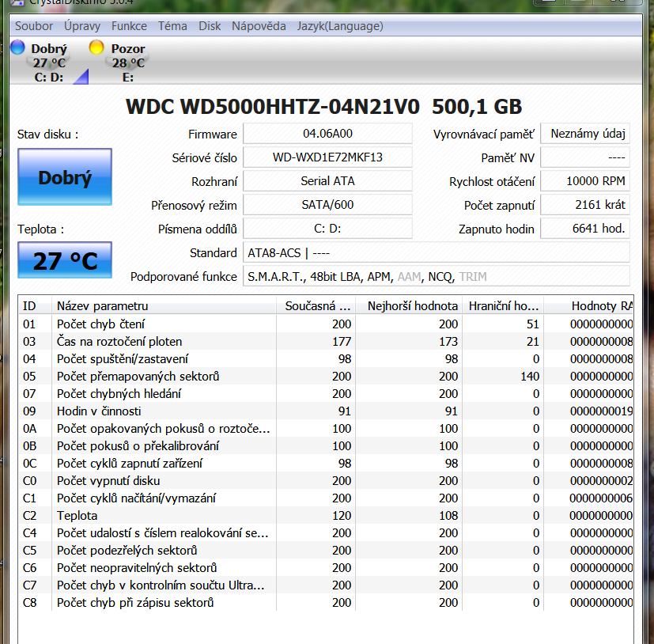Sort by Název parametru column header

click(164, 306)
